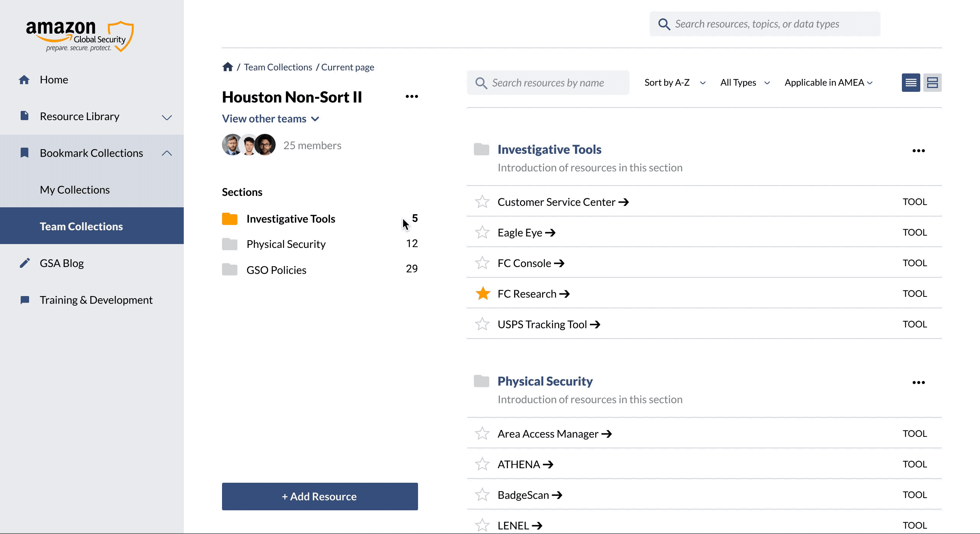Open BadgeScan link

pos(530,495)
